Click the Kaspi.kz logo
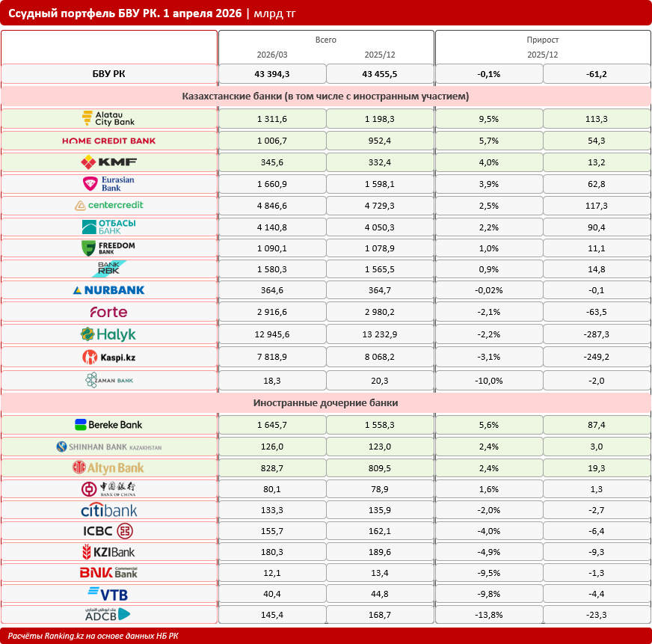652x644 pixels. point(108,357)
